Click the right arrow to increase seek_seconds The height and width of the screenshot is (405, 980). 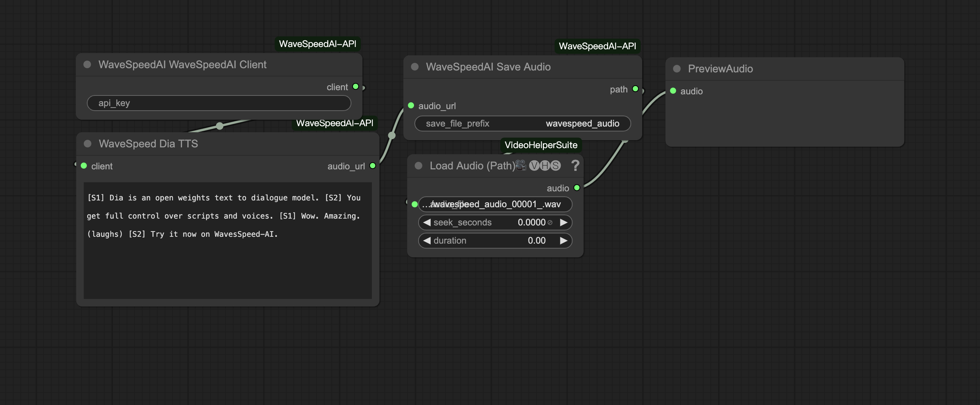pos(564,222)
